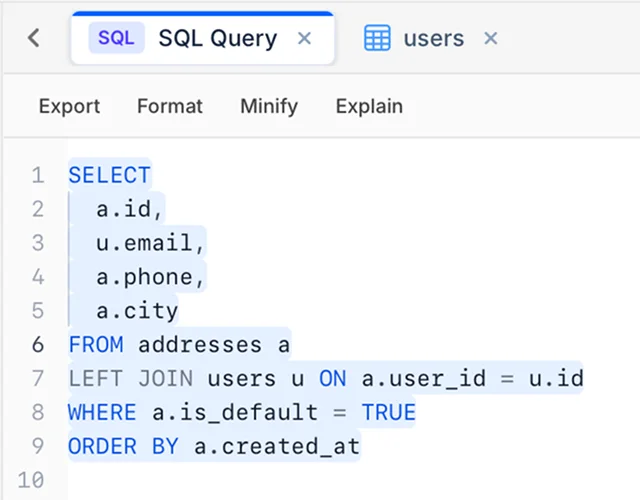
Task: Click Explain in the toolbar
Action: [369, 107]
